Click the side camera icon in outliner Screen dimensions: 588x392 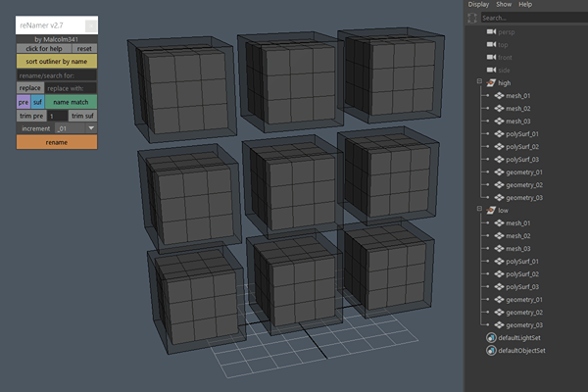click(x=491, y=71)
